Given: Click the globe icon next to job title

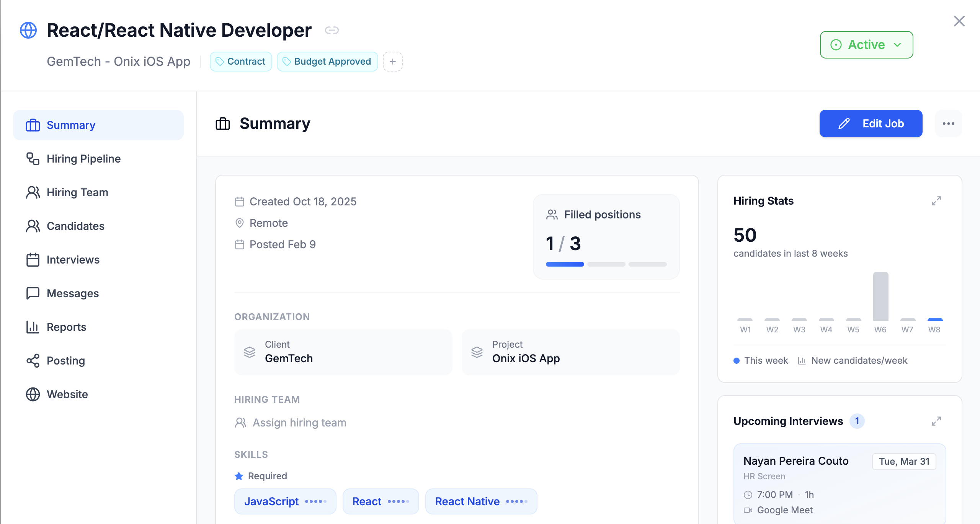Looking at the screenshot, I should 28,30.
